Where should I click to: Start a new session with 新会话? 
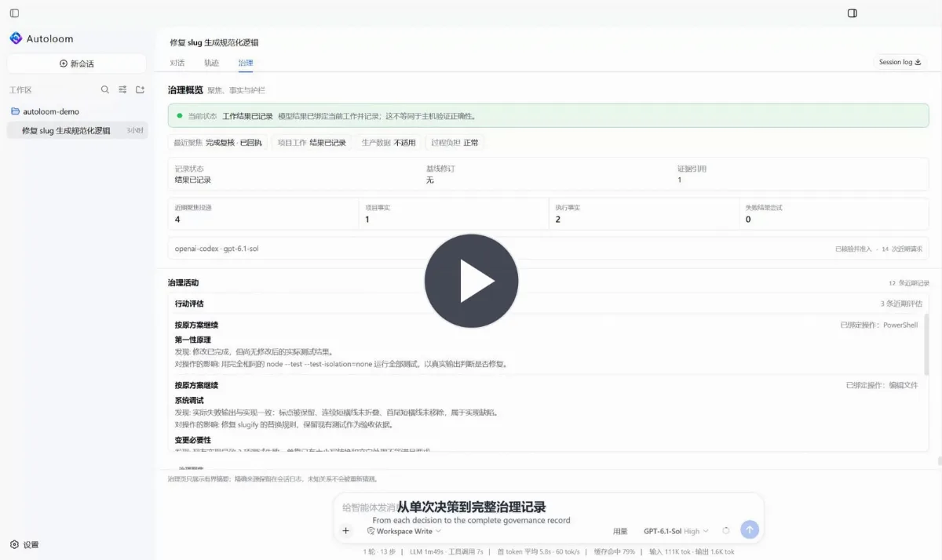[x=76, y=64]
